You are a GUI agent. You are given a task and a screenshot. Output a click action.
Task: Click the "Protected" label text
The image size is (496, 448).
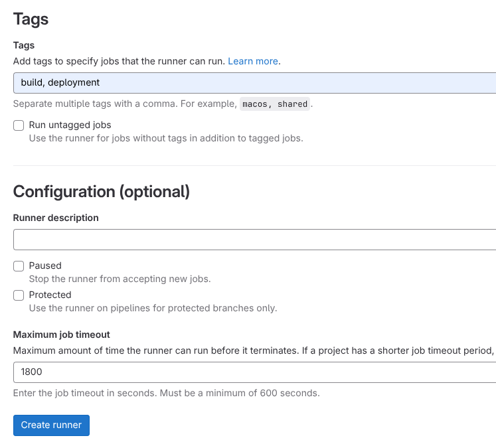pyautogui.click(x=50, y=295)
